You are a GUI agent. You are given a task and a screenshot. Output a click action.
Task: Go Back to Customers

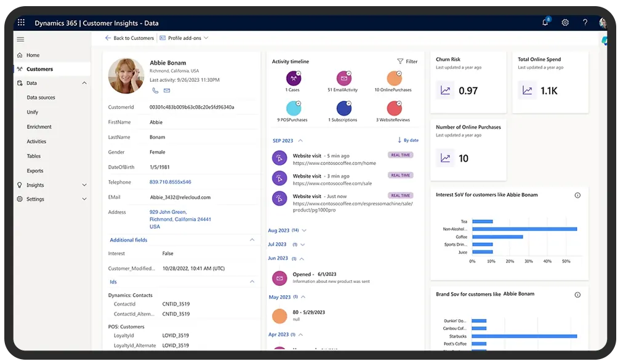coord(129,38)
